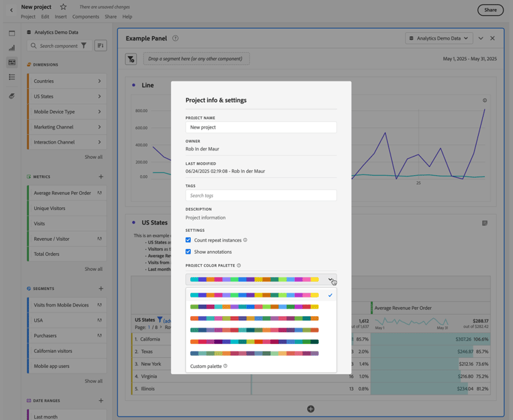The image size is (513, 420).
Task: Open the Share menu
Action: coord(111,16)
